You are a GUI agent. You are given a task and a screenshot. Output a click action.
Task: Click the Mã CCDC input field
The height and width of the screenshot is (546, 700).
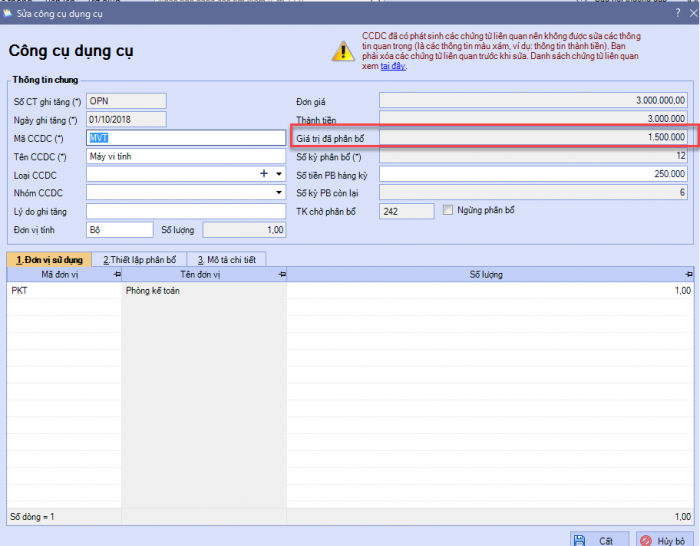186,138
